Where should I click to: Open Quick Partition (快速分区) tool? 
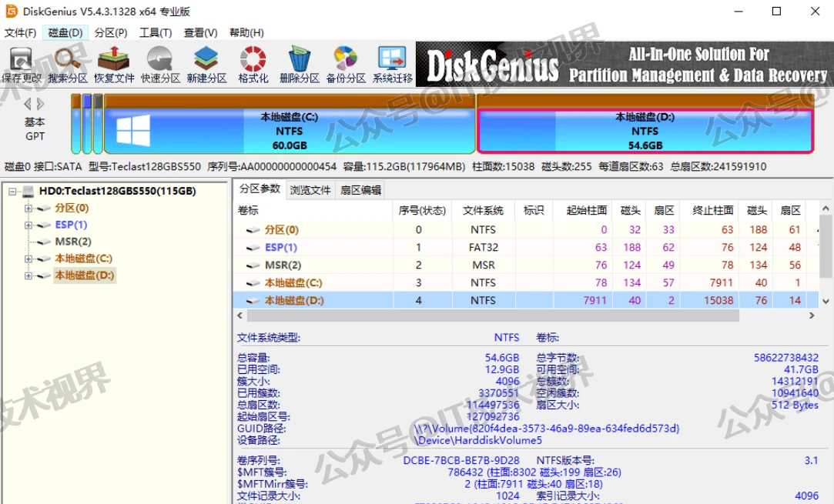pos(160,65)
